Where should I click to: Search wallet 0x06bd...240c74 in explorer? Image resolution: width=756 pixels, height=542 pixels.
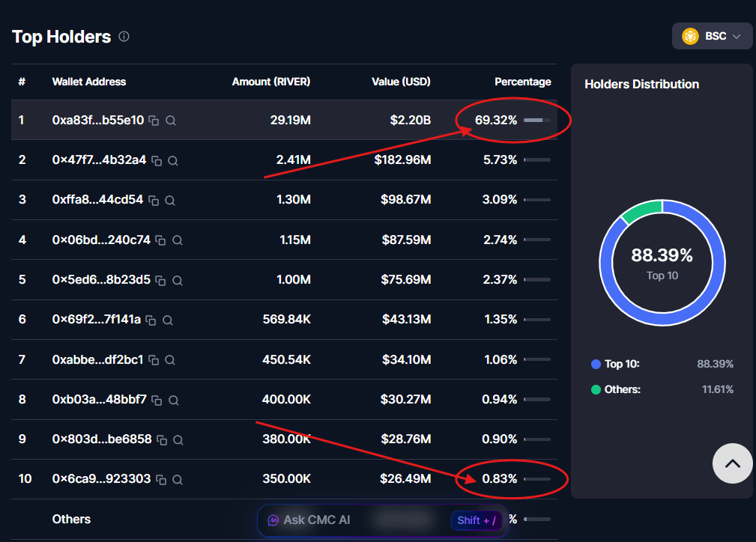pos(178,240)
